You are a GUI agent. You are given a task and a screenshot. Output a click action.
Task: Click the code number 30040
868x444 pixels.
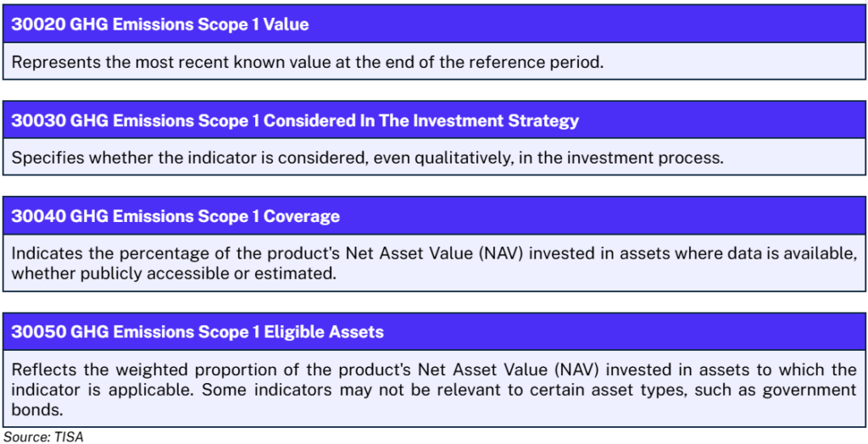pyautogui.click(x=36, y=216)
